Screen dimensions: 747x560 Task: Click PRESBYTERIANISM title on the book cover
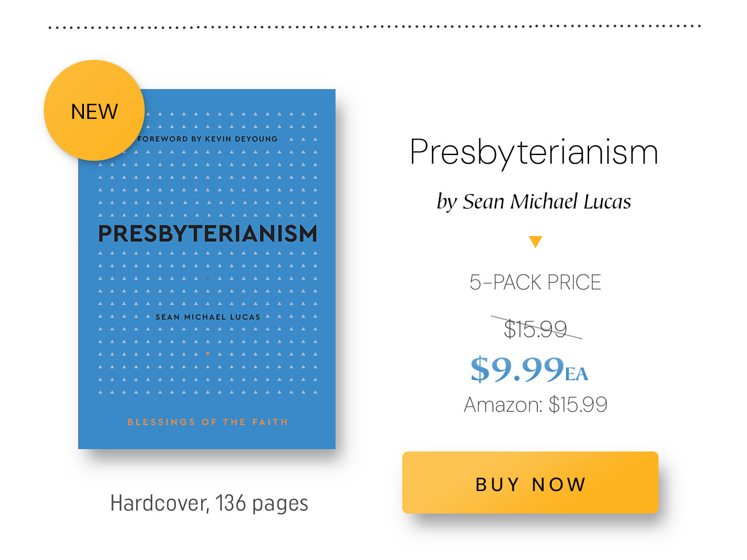pyautogui.click(x=207, y=233)
